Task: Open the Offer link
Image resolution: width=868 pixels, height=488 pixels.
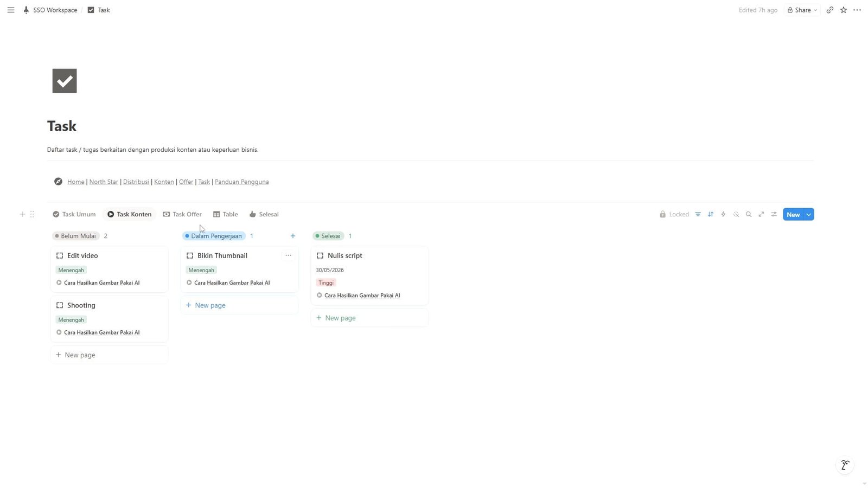Action: pos(186,182)
